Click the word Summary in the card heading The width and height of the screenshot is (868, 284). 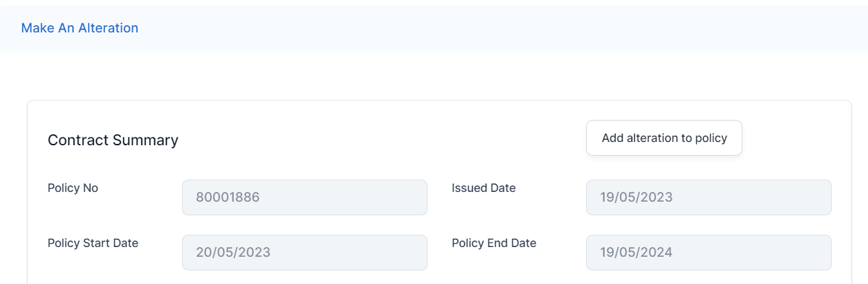coord(145,140)
